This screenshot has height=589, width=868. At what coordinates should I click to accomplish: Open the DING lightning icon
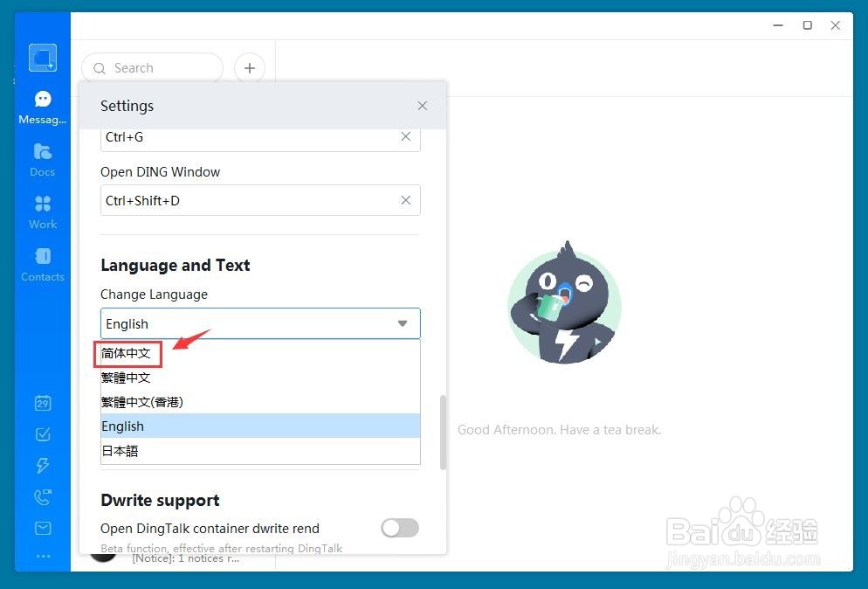tap(43, 465)
